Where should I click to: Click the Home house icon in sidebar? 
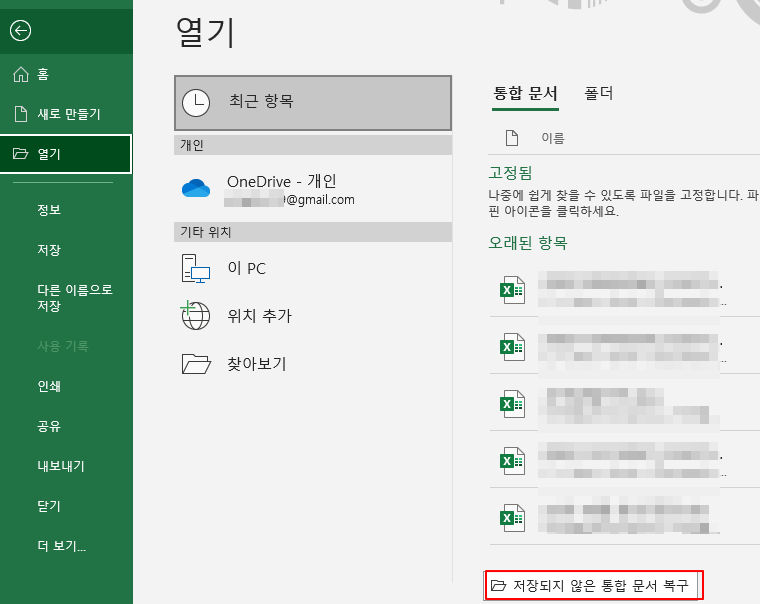tap(21, 74)
